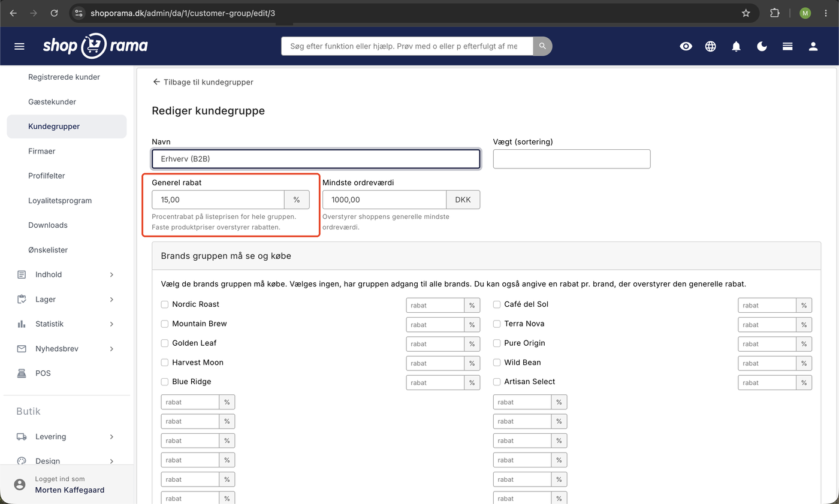Check the Pure Origin brand checkbox
Image resolution: width=839 pixels, height=504 pixels.
point(497,343)
